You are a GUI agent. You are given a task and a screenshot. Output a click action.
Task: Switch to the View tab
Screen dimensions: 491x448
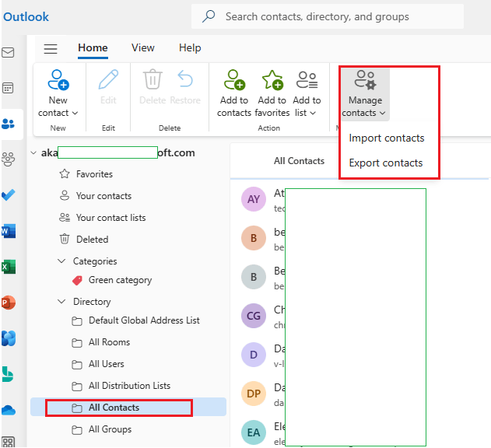[143, 48]
